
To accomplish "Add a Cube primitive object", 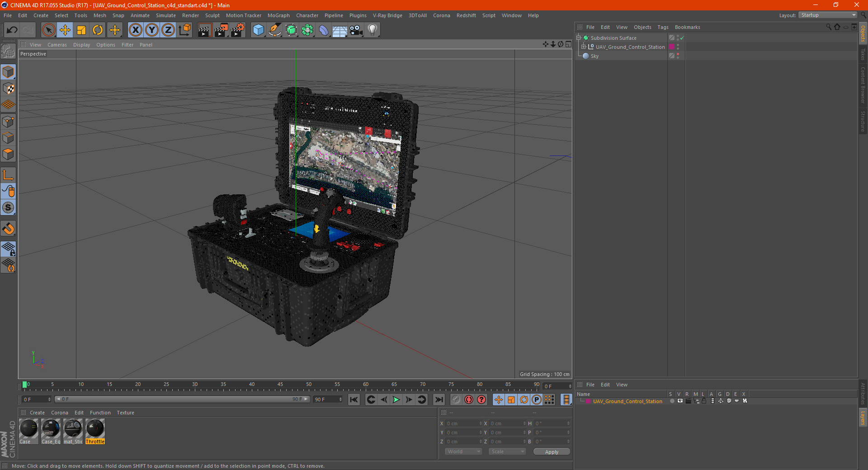I will point(258,30).
